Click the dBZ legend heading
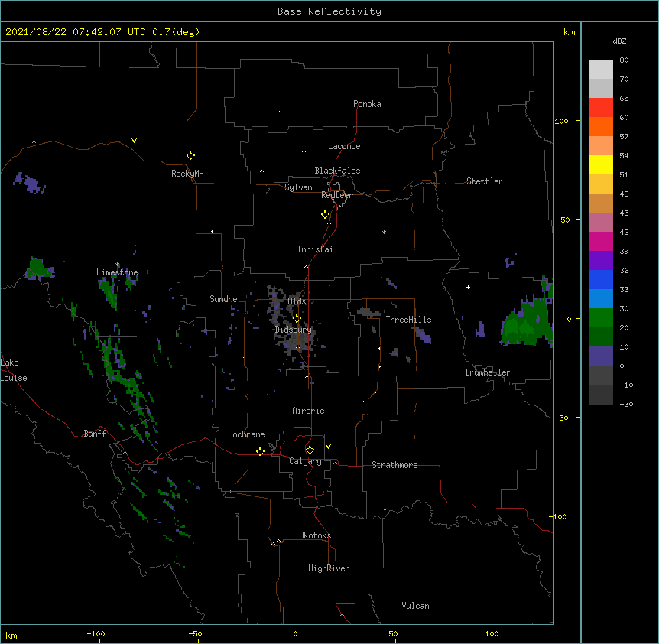Image resolution: width=659 pixels, height=644 pixels. (619, 41)
